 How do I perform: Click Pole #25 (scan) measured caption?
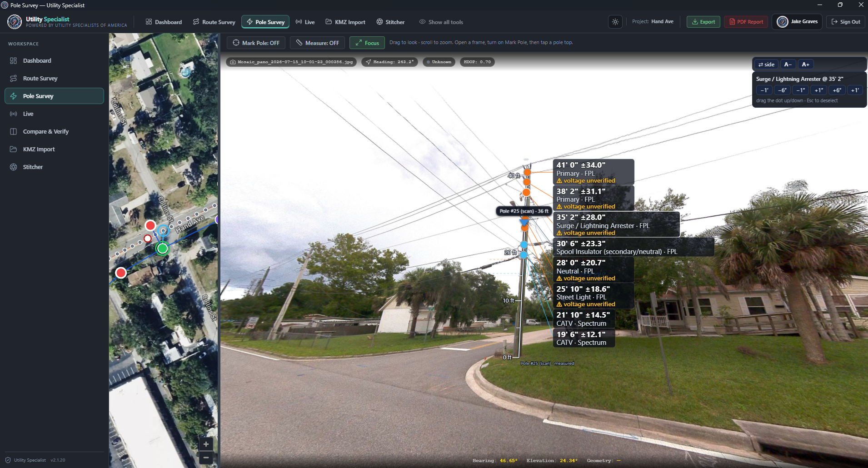547,363
